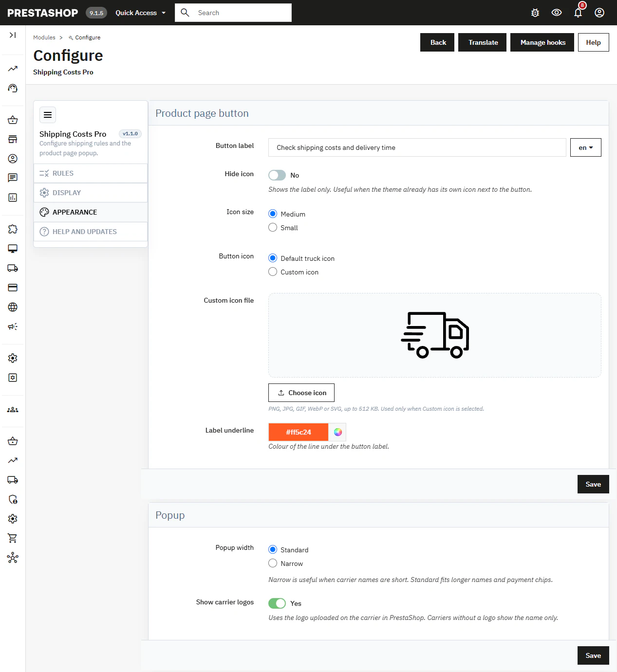Open the APPEARANCE tab
The image size is (617, 672).
(x=91, y=212)
